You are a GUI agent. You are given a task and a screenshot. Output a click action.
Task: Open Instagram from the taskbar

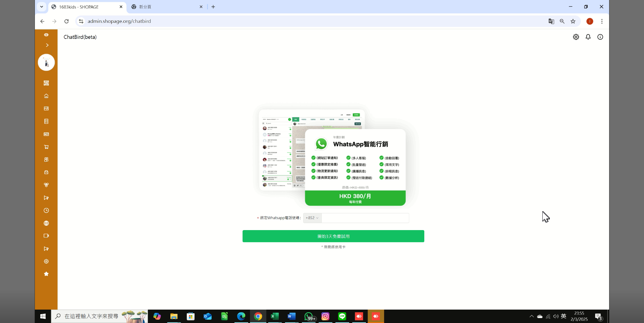(325, 316)
